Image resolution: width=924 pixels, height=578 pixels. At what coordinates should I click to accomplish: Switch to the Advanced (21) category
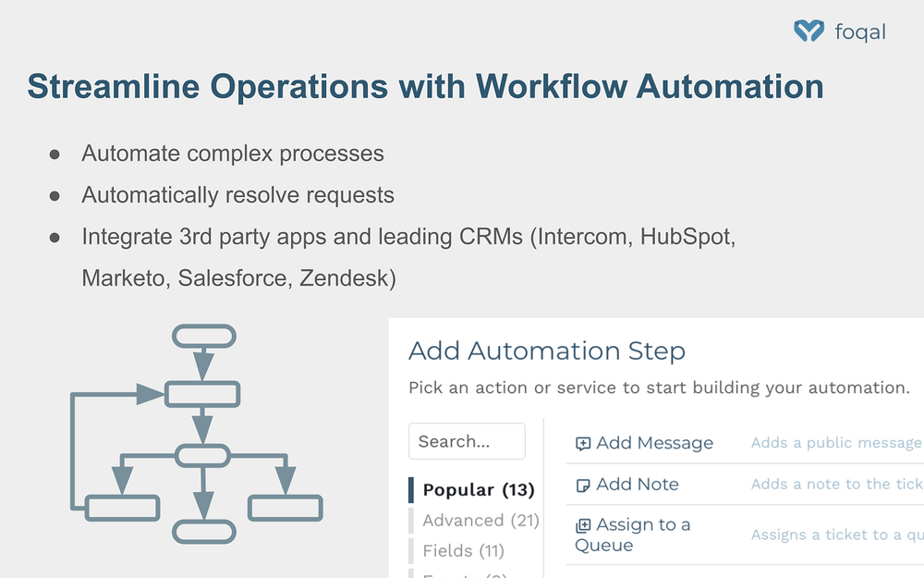coord(480,520)
